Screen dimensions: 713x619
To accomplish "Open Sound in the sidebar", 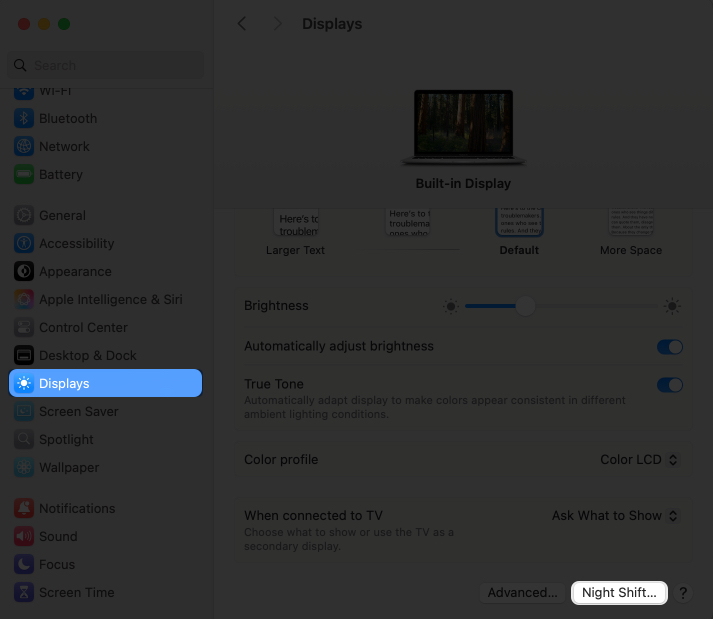I will [x=105, y=536].
